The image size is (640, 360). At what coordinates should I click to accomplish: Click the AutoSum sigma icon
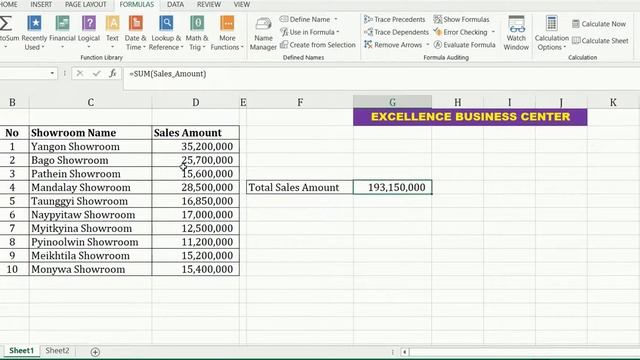[x=5, y=23]
